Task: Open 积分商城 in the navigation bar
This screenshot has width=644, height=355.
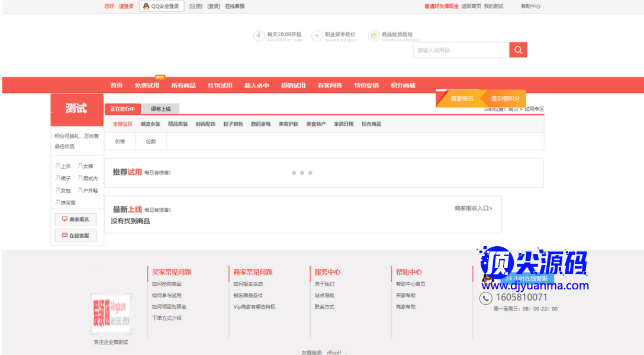Action: pyautogui.click(x=403, y=85)
